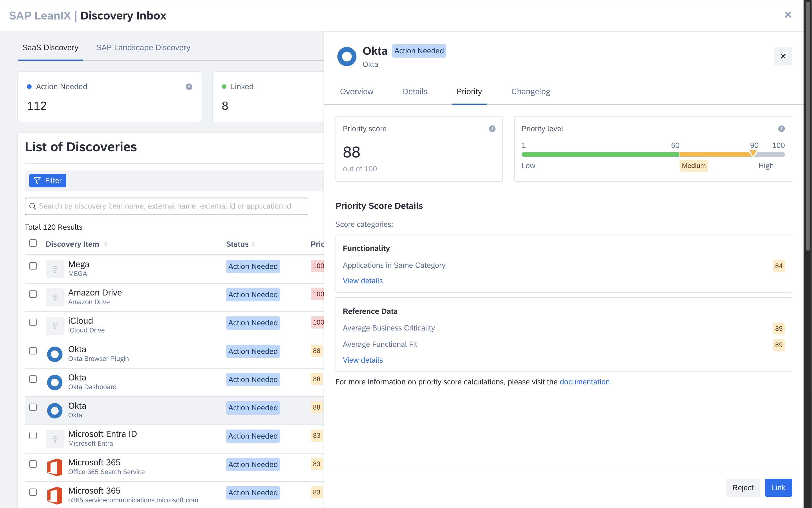Click Average Business Criticality score 89

click(x=778, y=329)
